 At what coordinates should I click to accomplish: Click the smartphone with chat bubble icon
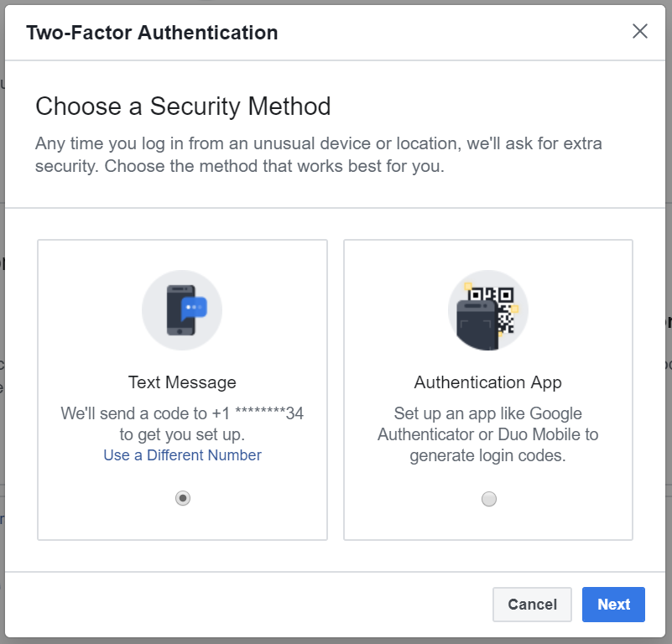[x=181, y=309]
